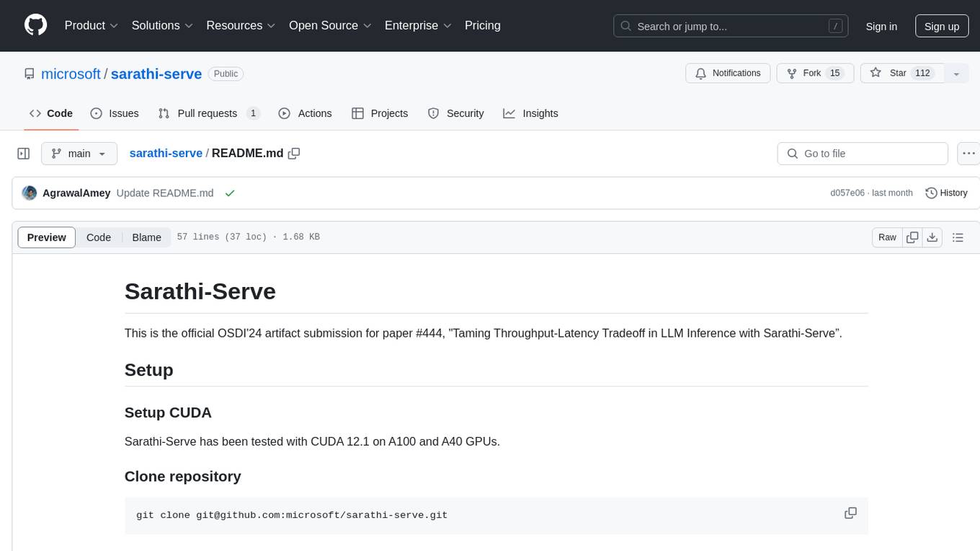This screenshot has height=551, width=980.
Task: Click the Public visibility badge
Action: pyautogui.click(x=226, y=74)
